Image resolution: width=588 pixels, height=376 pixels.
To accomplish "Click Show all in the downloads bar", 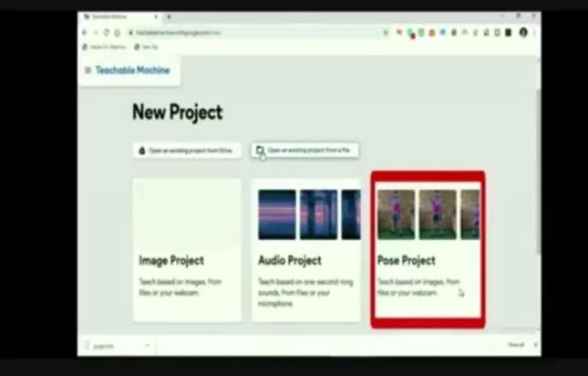I will [x=516, y=345].
